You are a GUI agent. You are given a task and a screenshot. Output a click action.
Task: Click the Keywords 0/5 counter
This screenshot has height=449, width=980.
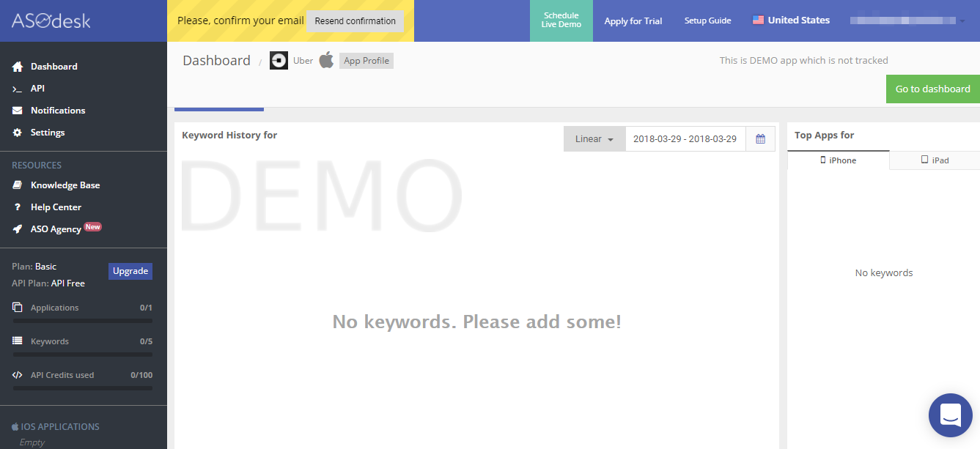tap(146, 341)
